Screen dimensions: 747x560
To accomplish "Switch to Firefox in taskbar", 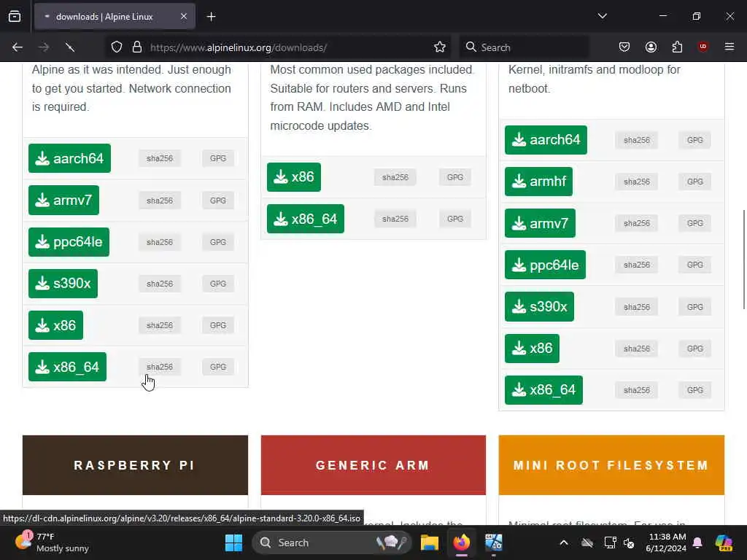I will tap(462, 542).
